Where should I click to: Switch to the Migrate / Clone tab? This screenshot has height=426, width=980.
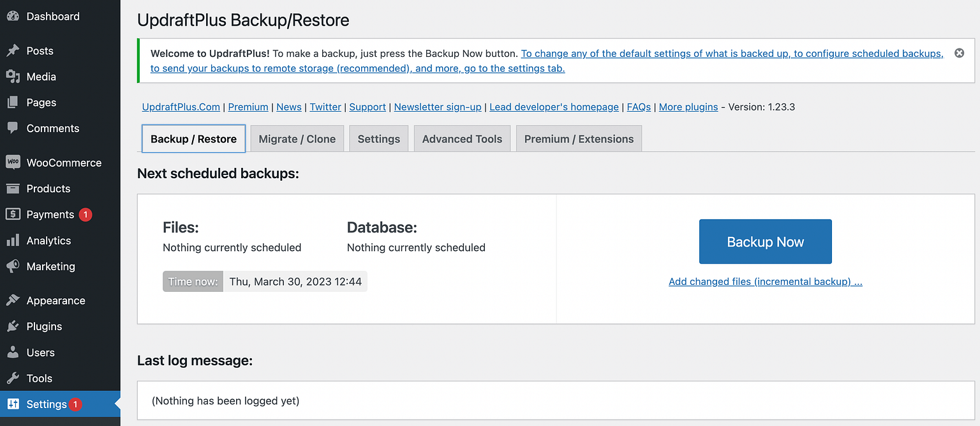(297, 138)
